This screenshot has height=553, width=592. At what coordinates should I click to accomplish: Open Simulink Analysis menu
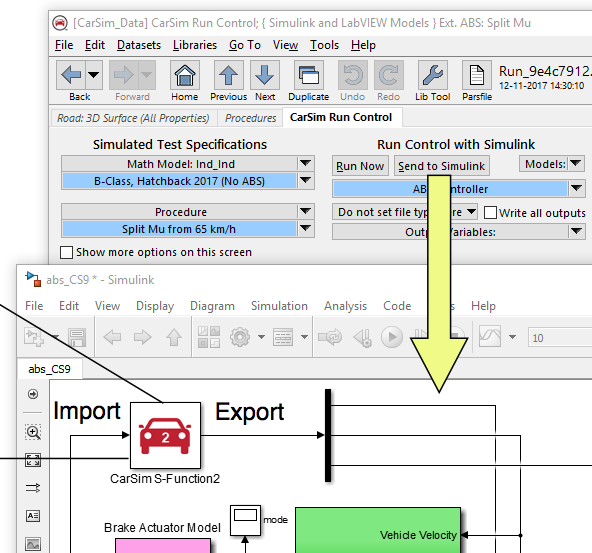(345, 305)
